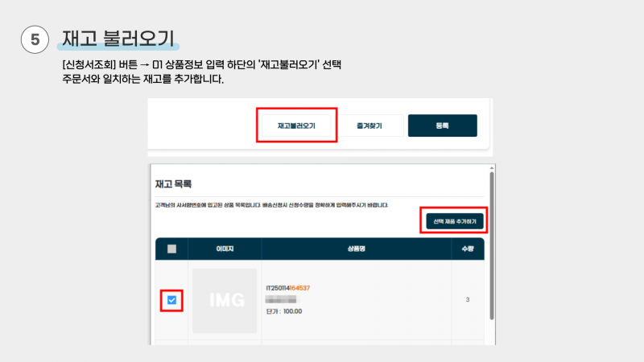Toggle the select-all checkbox in table header
This screenshot has width=644, height=362.
click(171, 249)
